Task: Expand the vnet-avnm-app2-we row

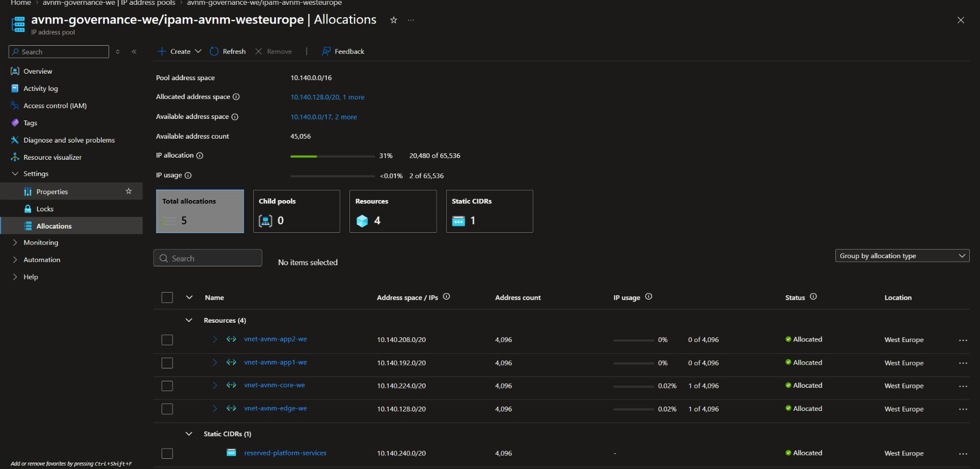Action: click(x=214, y=339)
